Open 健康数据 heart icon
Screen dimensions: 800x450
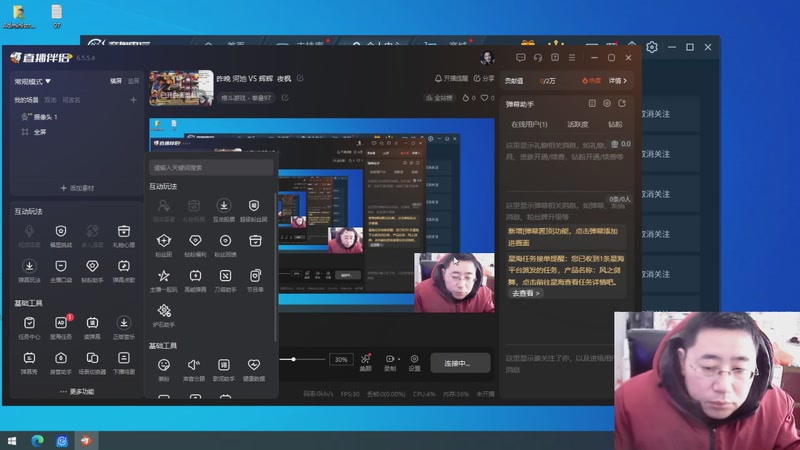point(254,369)
